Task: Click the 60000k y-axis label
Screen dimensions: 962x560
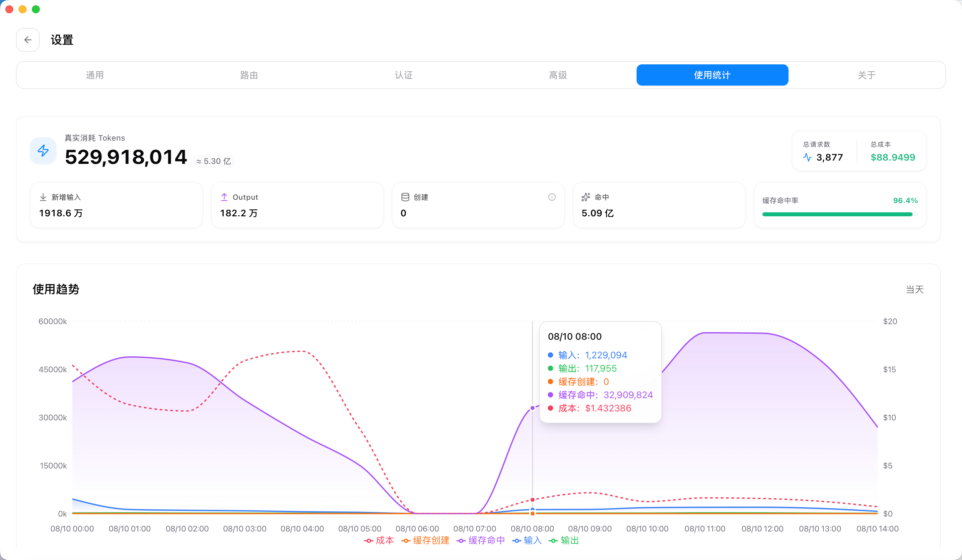Action: [53, 321]
